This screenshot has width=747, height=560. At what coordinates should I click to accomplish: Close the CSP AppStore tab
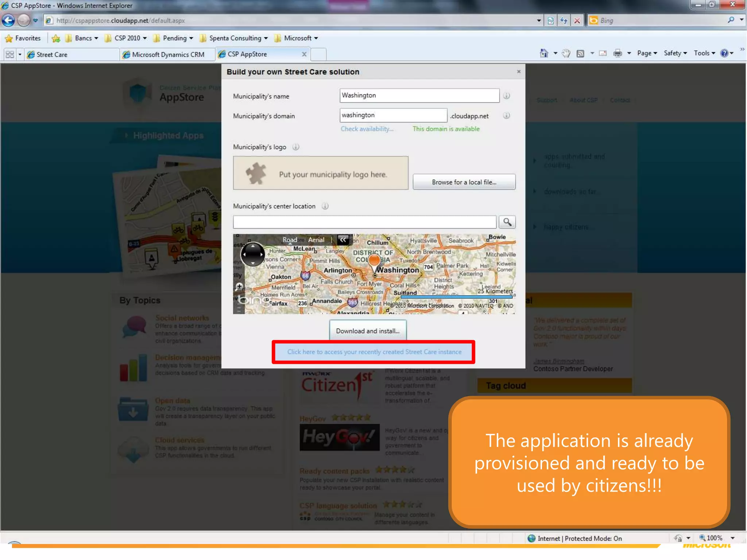point(304,54)
